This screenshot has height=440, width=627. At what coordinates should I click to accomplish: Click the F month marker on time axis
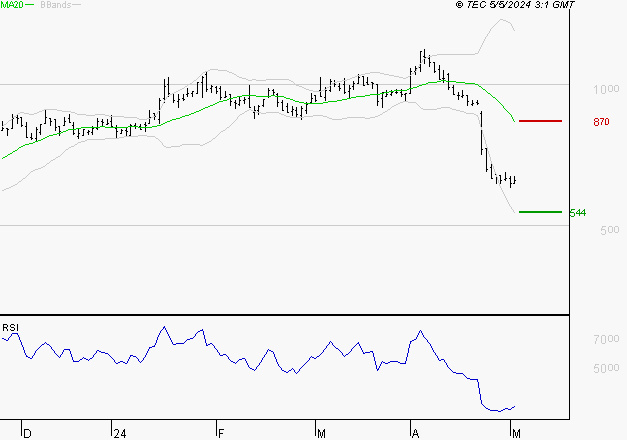[221, 434]
